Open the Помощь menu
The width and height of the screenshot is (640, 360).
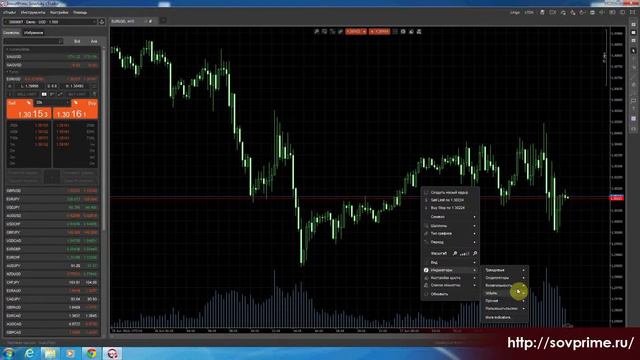tap(80, 13)
